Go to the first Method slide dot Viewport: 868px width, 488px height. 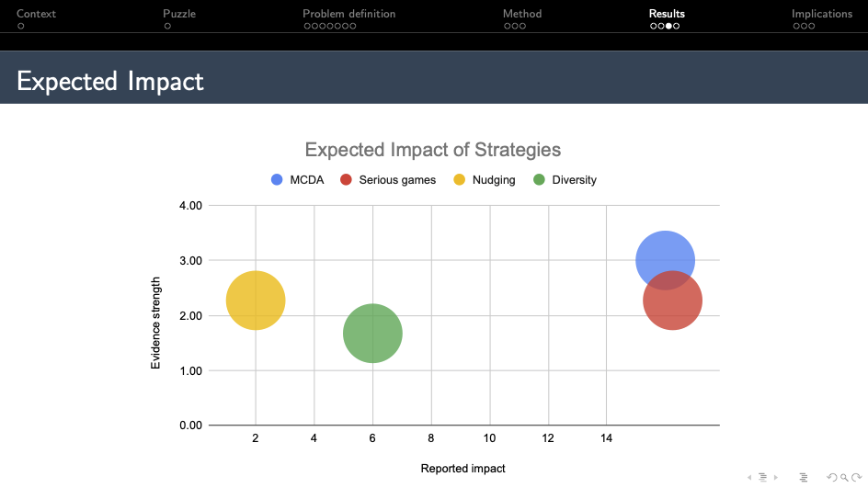pos(507,26)
